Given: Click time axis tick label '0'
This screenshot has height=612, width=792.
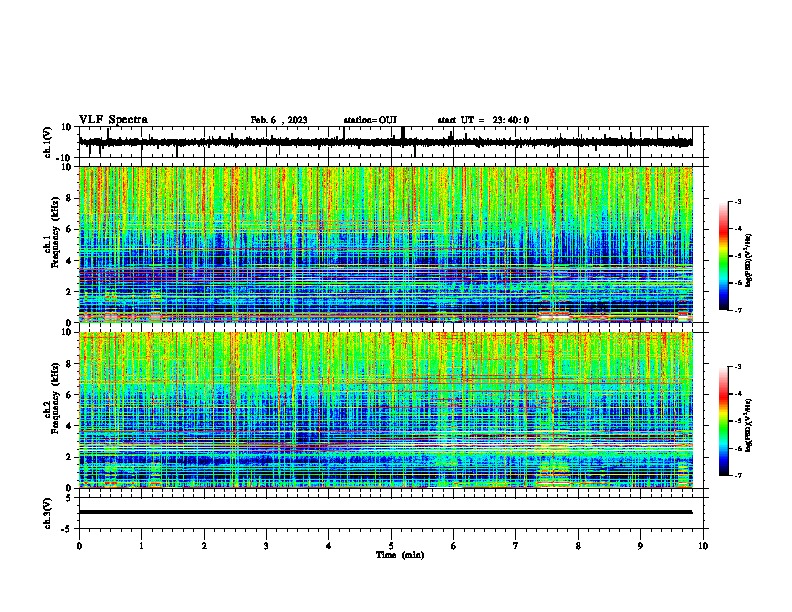Looking at the screenshot, I should (x=79, y=546).
